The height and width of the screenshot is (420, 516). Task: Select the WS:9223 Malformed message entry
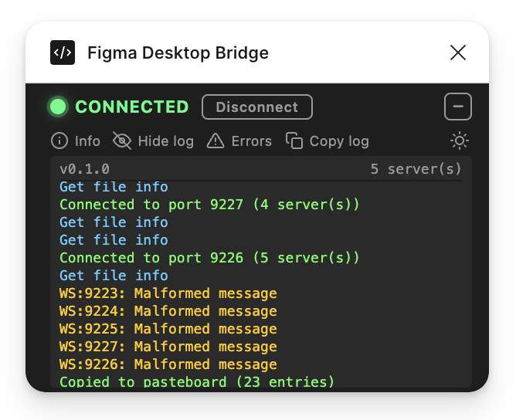click(168, 293)
